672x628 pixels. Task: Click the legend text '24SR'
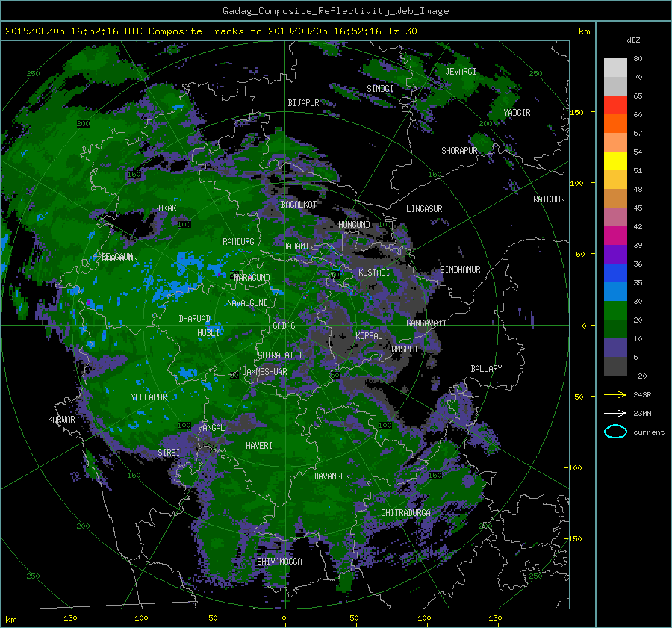(642, 395)
